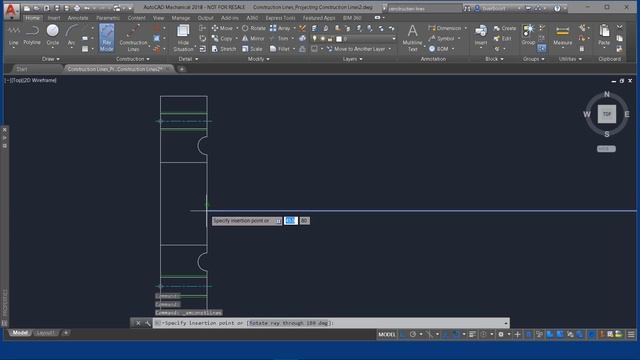Image resolution: width=640 pixels, height=360 pixels.
Task: Expand the Block panel
Action: pyautogui.click(x=494, y=59)
